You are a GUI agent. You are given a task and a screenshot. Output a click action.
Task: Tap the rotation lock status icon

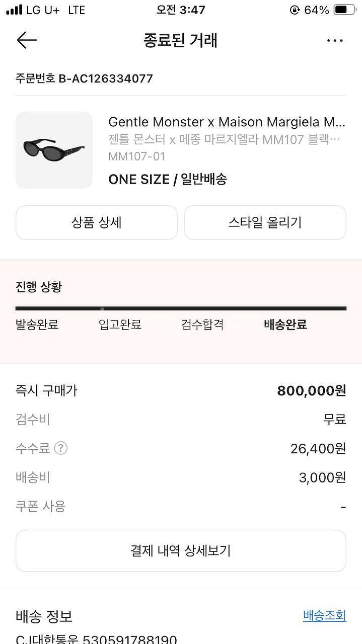(295, 10)
